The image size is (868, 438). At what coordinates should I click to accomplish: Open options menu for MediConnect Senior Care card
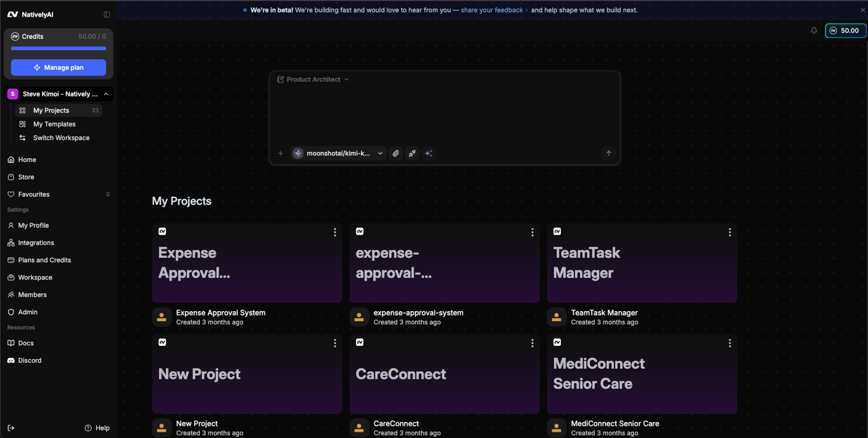[729, 343]
